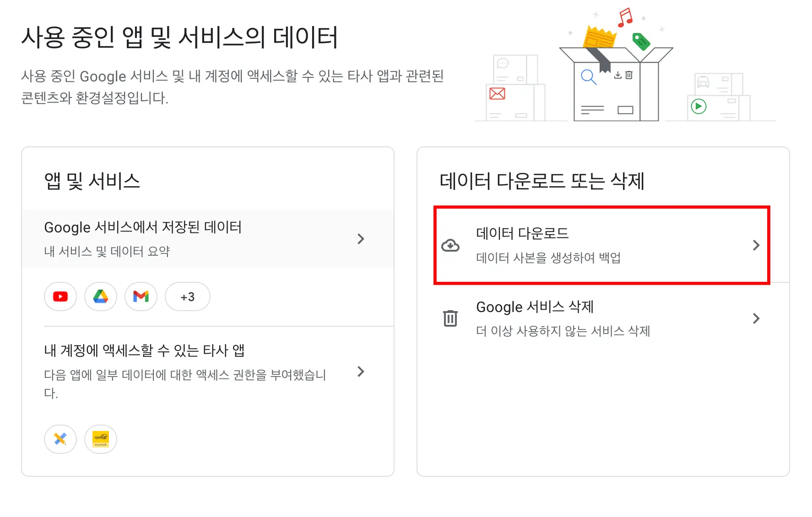Click the page title 사용 중인 앱 및 서비스의 데이터
Screen dimensions: 812x517
[180, 38]
